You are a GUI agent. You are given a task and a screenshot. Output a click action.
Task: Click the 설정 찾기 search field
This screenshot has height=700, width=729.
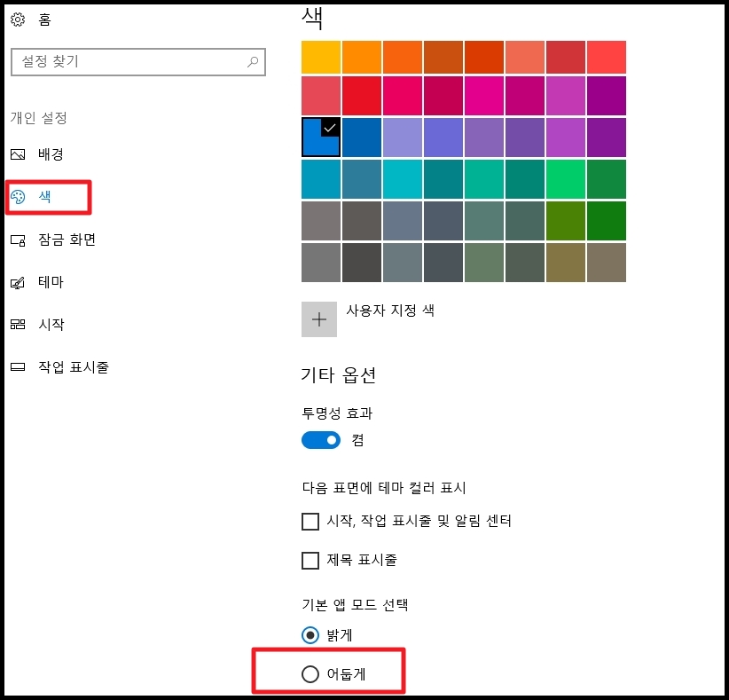[138, 61]
